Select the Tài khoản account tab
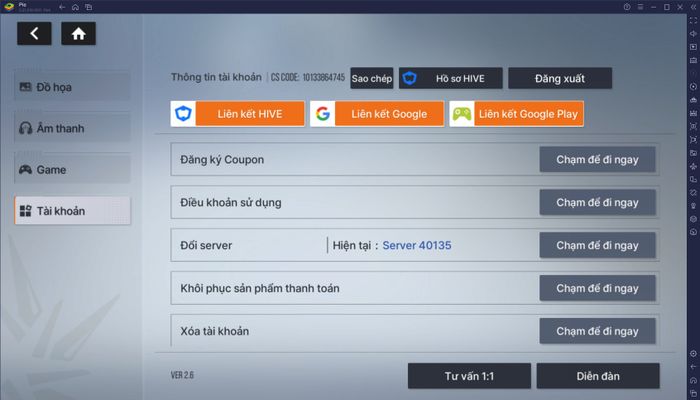Screen dimensions: 700x400 (x=72, y=211)
